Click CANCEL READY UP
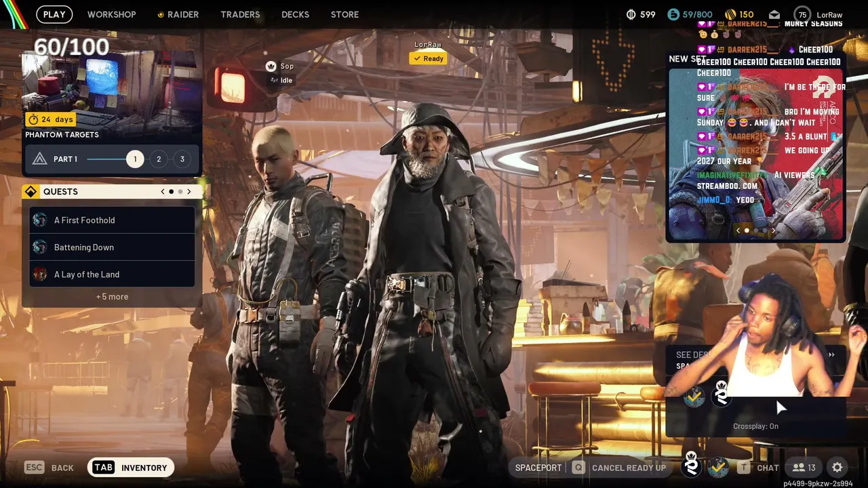Screen dimensions: 868x488 coord(629,468)
